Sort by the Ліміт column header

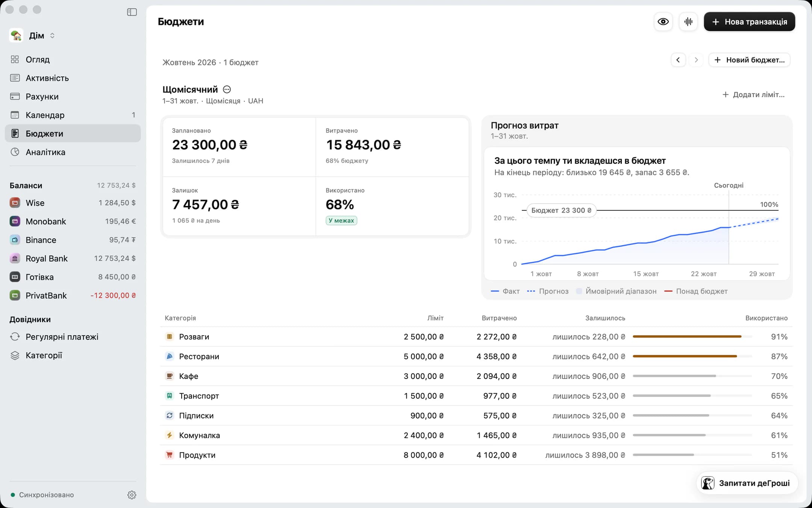pos(435,318)
